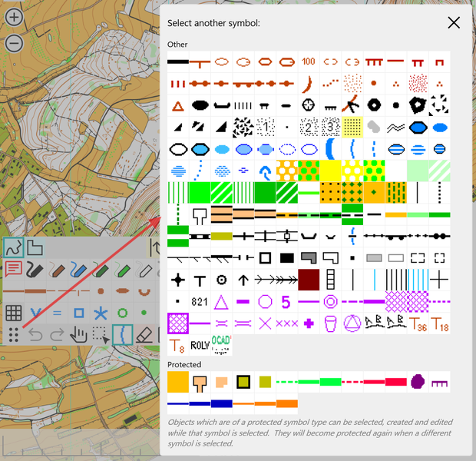Pick the white pen drawing tool

point(144,270)
